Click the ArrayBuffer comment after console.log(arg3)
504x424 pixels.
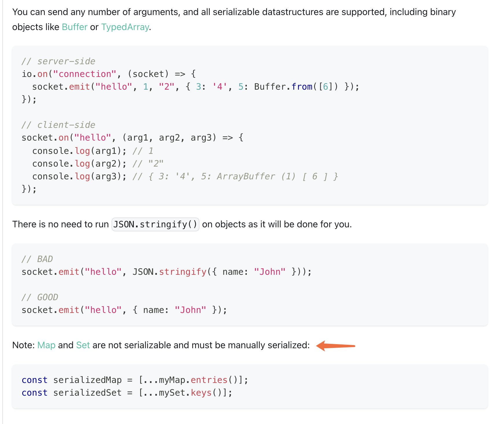pyautogui.click(x=235, y=176)
